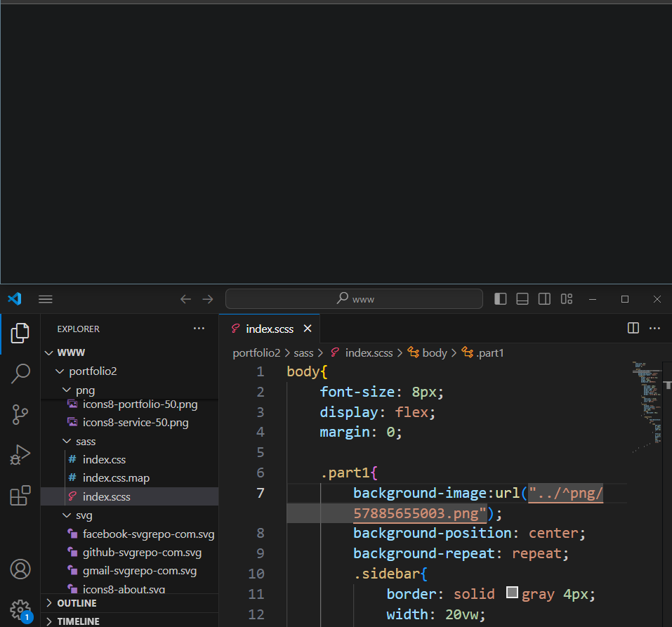This screenshot has width=672, height=627.
Task: Click the display: flex line
Action: tap(378, 412)
